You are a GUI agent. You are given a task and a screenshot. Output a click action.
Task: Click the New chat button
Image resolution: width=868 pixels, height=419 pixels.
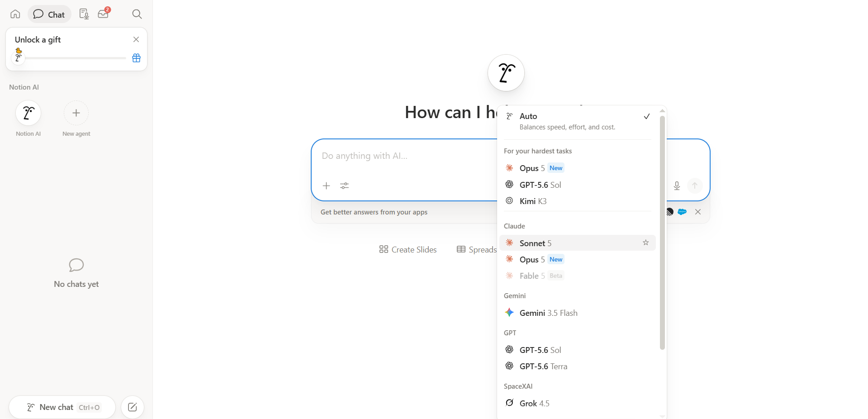coord(62,407)
